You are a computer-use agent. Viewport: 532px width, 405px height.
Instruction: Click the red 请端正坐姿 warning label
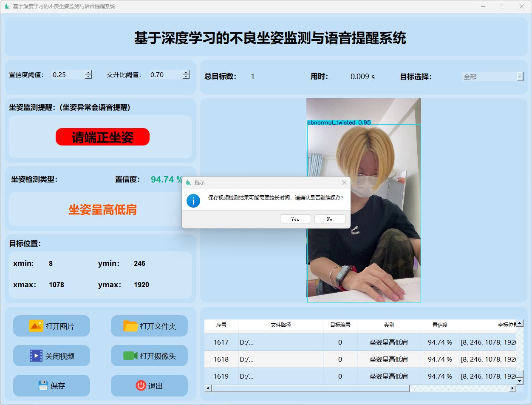102,137
